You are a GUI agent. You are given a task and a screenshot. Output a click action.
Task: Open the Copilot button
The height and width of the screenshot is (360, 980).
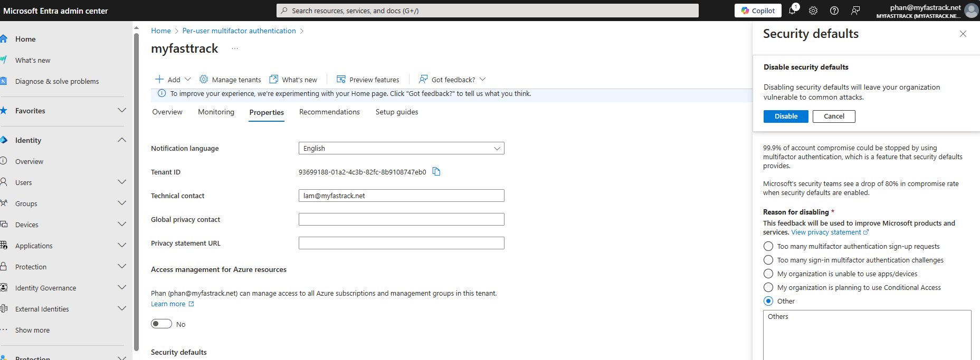pos(758,11)
